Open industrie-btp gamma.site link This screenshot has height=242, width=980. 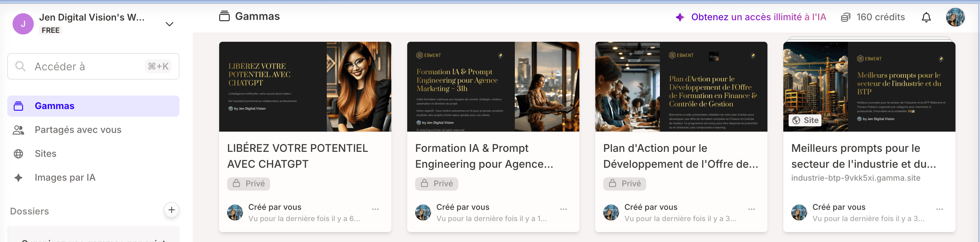tap(856, 178)
